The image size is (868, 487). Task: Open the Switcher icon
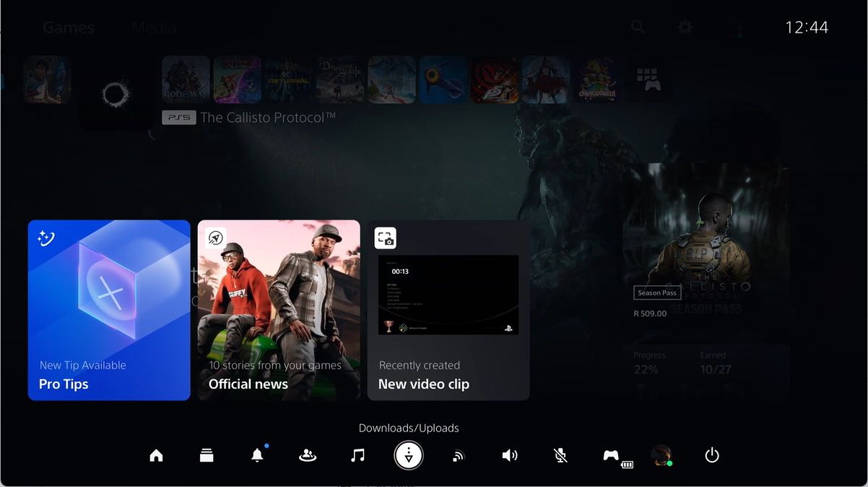[207, 455]
